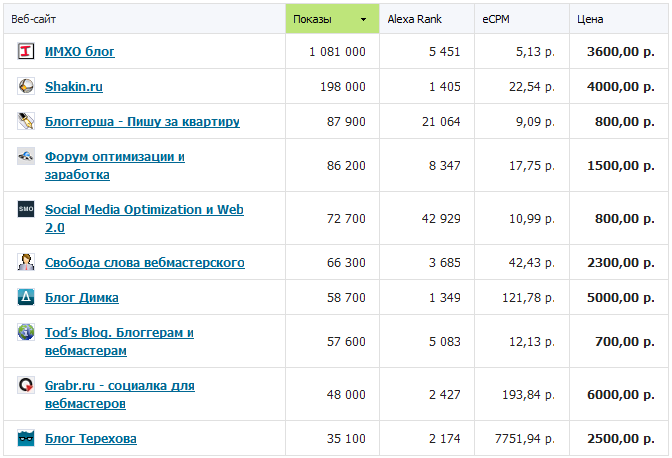
Task: Click the Блоггерша site pencil icon
Action: coord(26,122)
